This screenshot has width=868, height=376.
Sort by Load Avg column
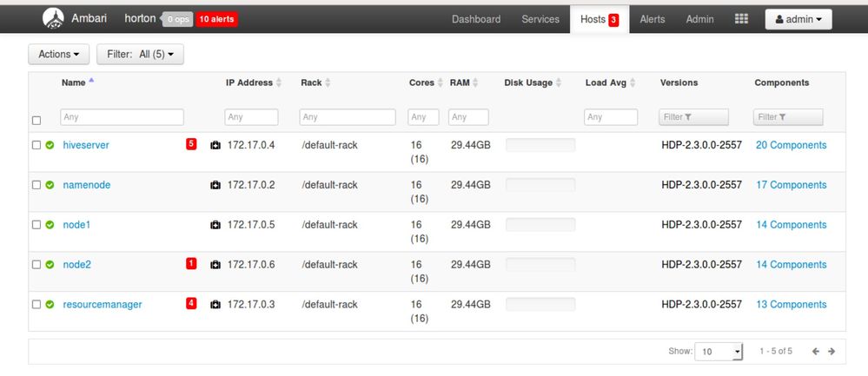click(610, 82)
